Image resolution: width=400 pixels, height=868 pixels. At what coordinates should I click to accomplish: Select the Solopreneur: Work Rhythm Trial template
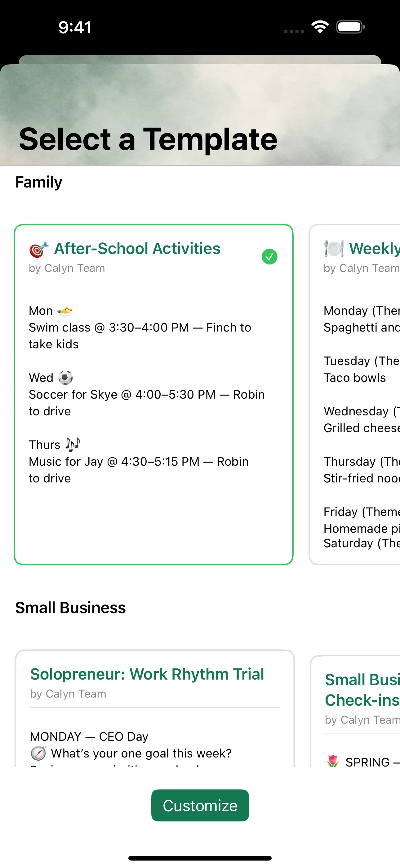tap(147, 674)
